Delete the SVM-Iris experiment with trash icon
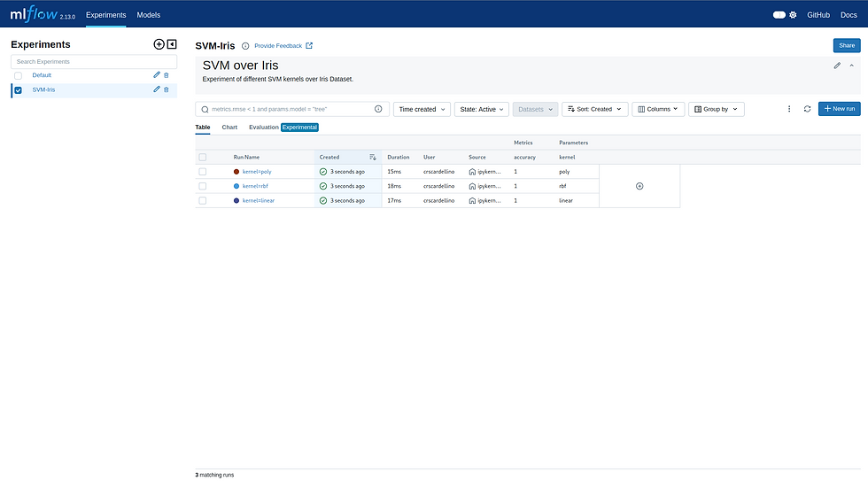 (167, 89)
